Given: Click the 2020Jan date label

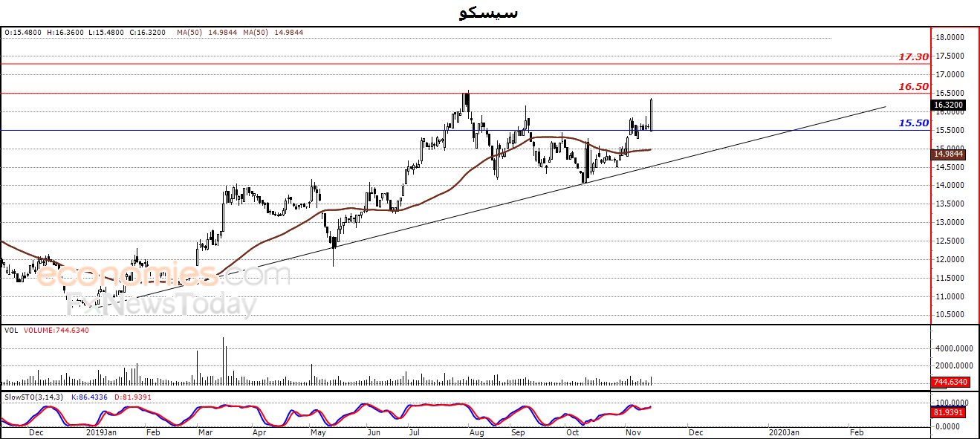Looking at the screenshot, I should coord(783,432).
